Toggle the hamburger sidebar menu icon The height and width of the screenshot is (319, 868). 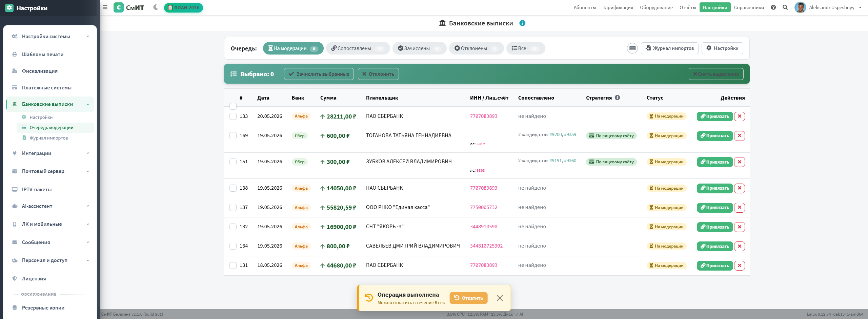pyautogui.click(x=105, y=7)
